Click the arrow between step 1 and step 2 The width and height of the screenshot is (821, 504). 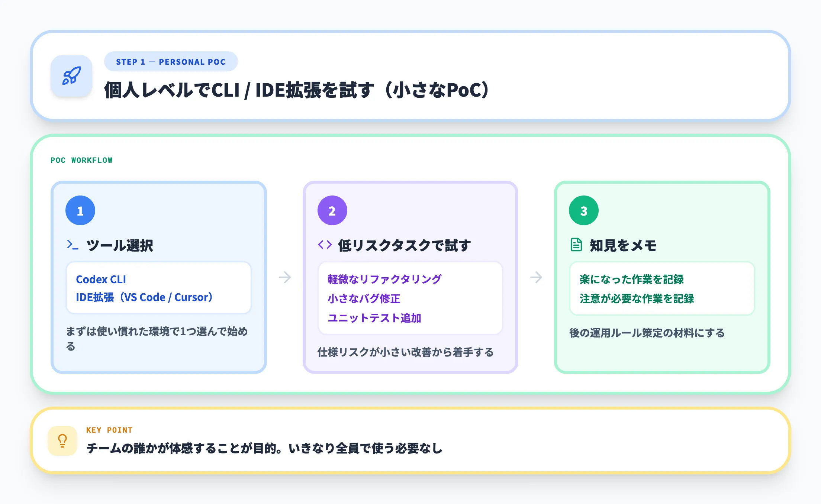coord(285,277)
